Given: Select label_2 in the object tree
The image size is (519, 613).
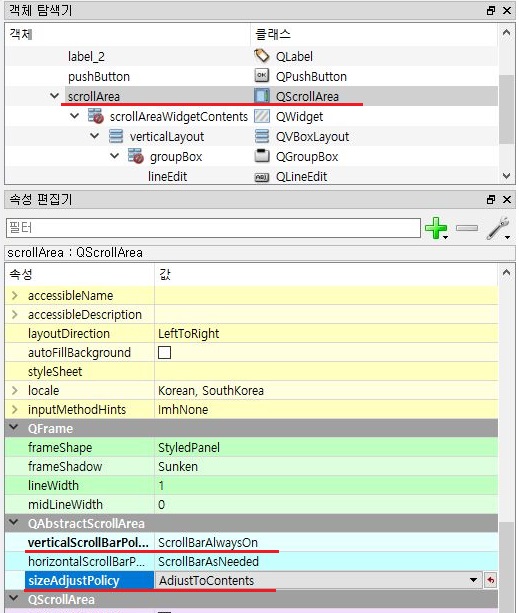Looking at the screenshot, I should tap(86, 57).
